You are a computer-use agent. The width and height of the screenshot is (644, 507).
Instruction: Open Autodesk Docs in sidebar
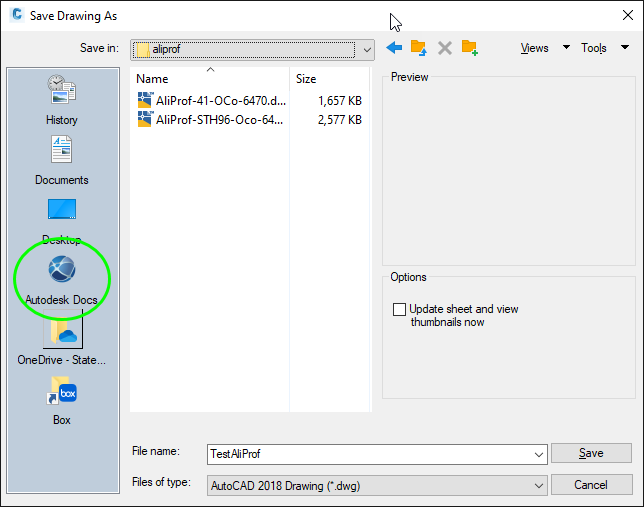click(62, 280)
